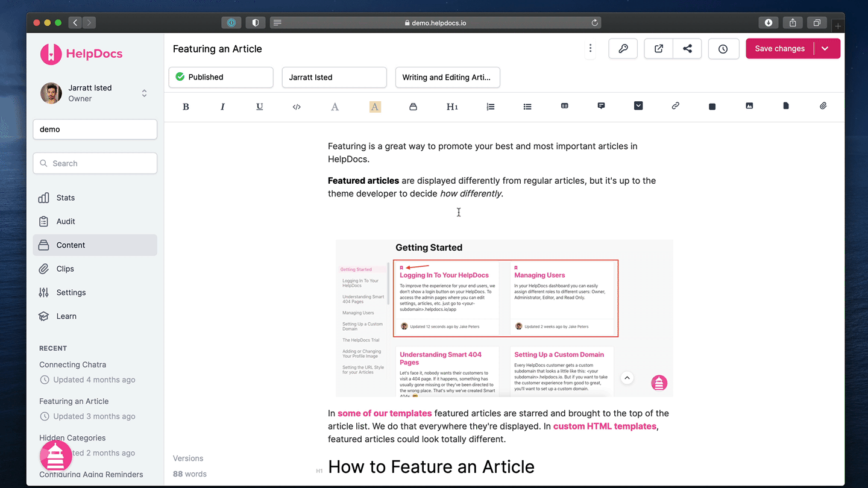868x488 pixels.
Task: Click Save changes button
Action: [779, 49]
